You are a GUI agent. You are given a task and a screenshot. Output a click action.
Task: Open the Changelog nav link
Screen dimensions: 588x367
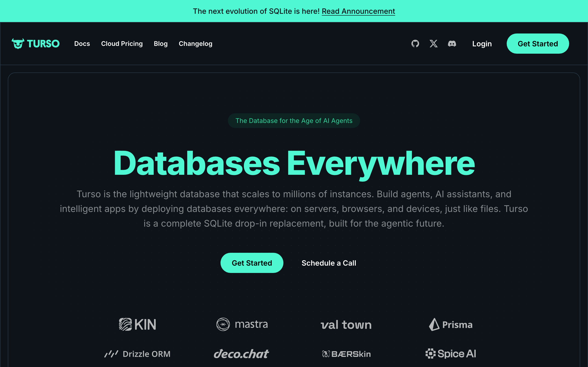(195, 44)
